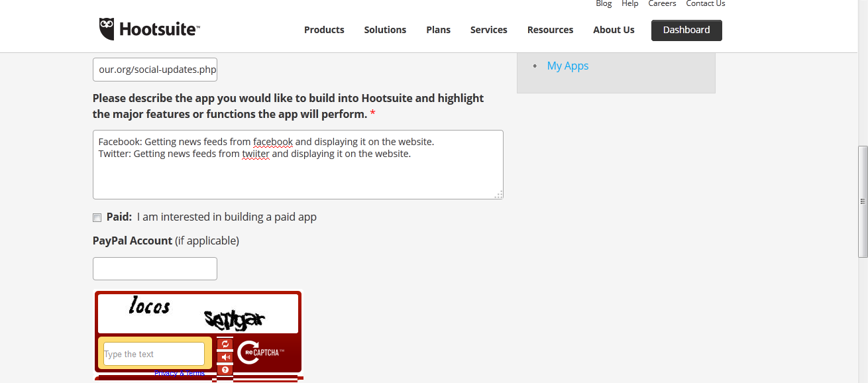Switch to the audio CAPTCHA challenge

pyautogui.click(x=225, y=357)
